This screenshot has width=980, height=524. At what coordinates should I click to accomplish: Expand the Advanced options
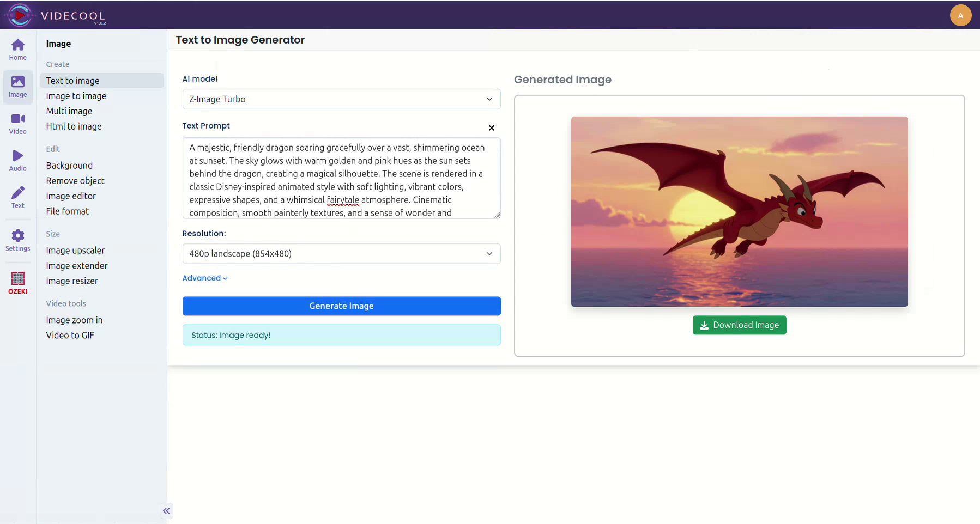tap(204, 278)
